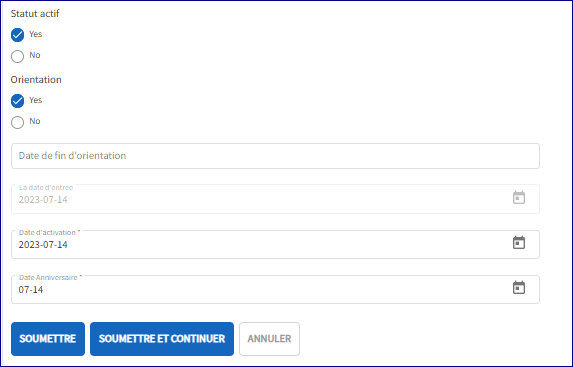The height and width of the screenshot is (367, 573).
Task: Click the Date d'activation value 2023-07-14
Action: point(43,245)
